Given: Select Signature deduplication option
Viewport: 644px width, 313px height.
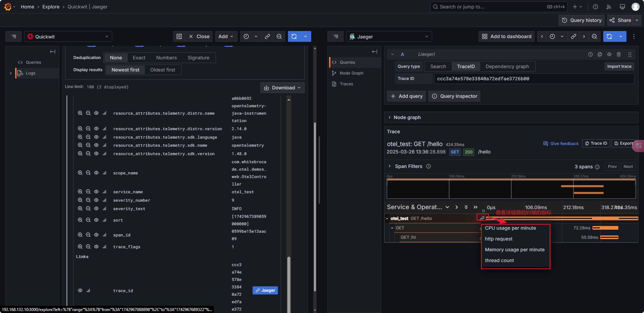Looking at the screenshot, I should (198, 58).
